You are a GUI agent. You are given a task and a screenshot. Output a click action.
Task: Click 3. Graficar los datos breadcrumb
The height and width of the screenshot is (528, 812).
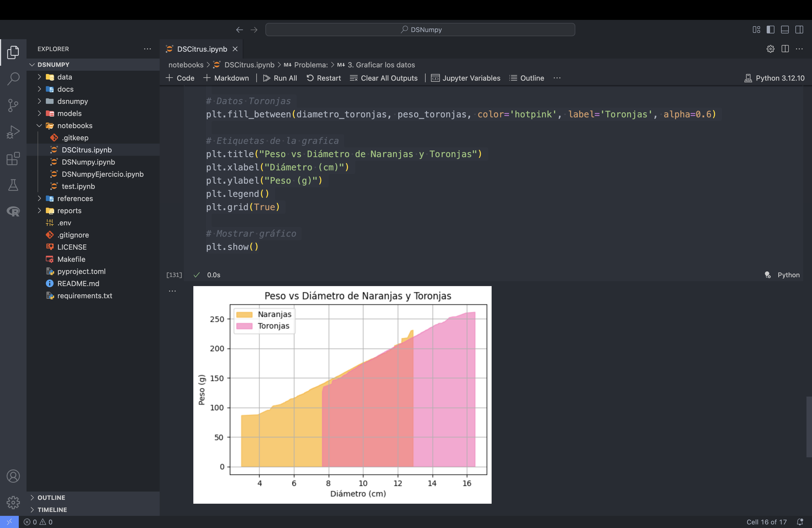point(376,65)
